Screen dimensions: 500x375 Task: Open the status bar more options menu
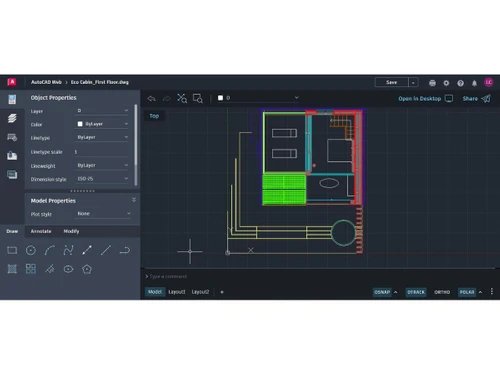[x=492, y=292]
